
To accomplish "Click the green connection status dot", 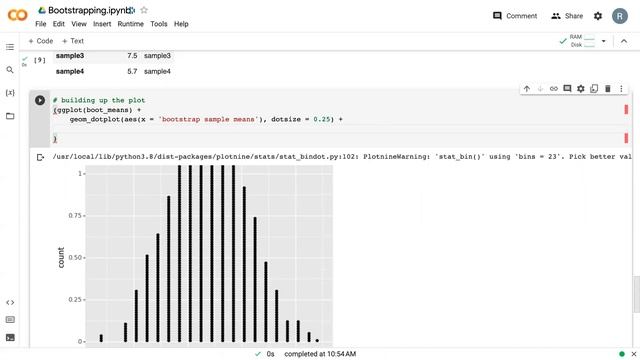I will (622, 354).
